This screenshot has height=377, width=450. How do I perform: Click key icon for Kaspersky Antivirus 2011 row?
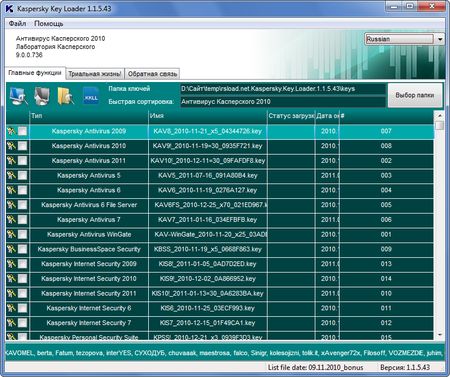(x=11, y=161)
